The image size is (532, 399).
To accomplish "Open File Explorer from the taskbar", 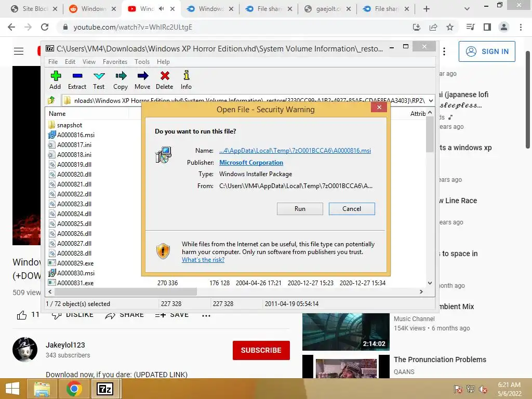I will (x=42, y=389).
